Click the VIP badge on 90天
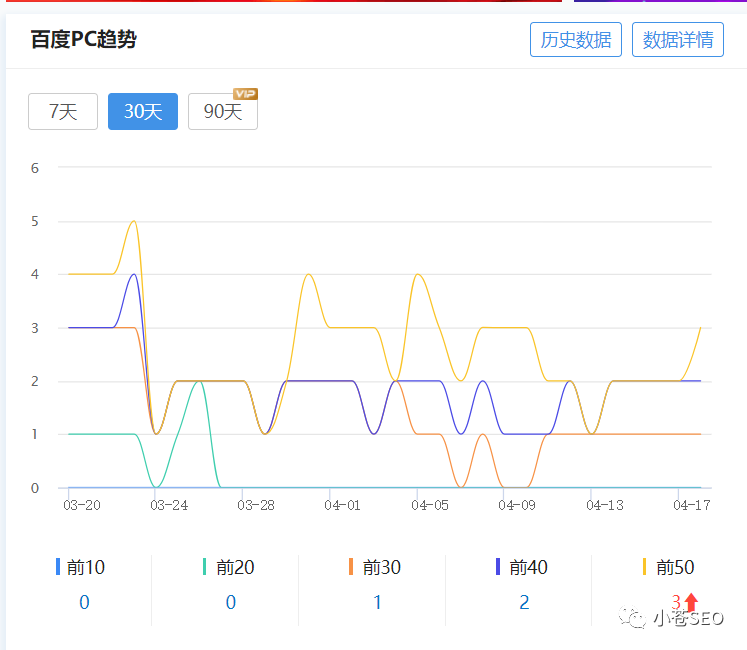Screen dimensions: 747x650 245,94
